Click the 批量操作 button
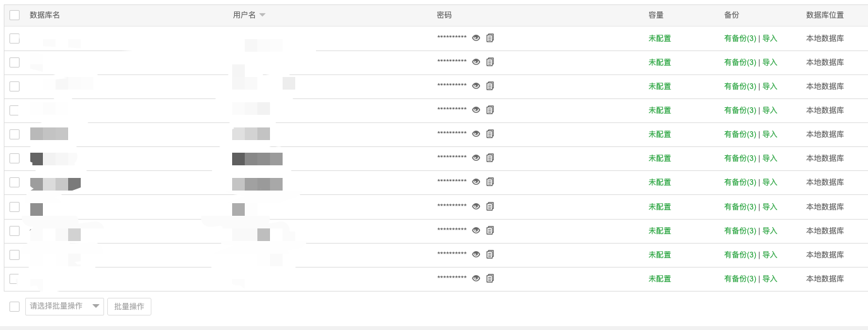Viewport: 868px width, 330px height. coord(129,306)
